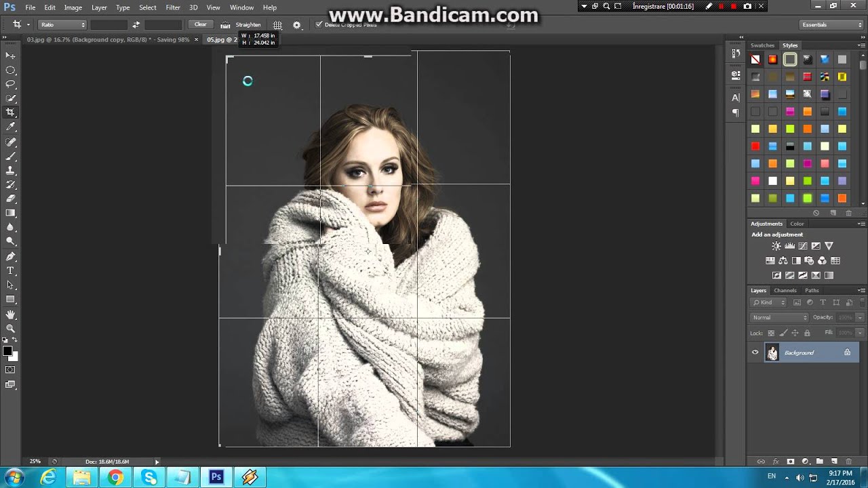Toggle Delete Cropped Pixels checkbox

click(x=319, y=24)
